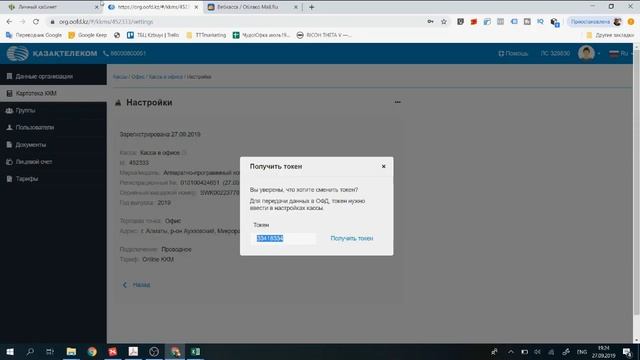Open Картотека ККМ in sidebar
This screenshot has height=360, width=640.
53,93
